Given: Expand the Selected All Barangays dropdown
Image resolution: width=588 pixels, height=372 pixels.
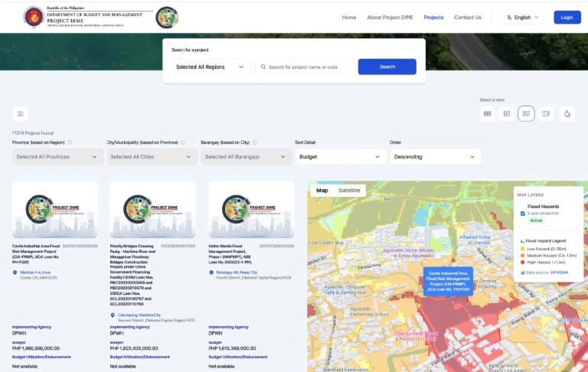Looking at the screenshot, I should pyautogui.click(x=247, y=157).
